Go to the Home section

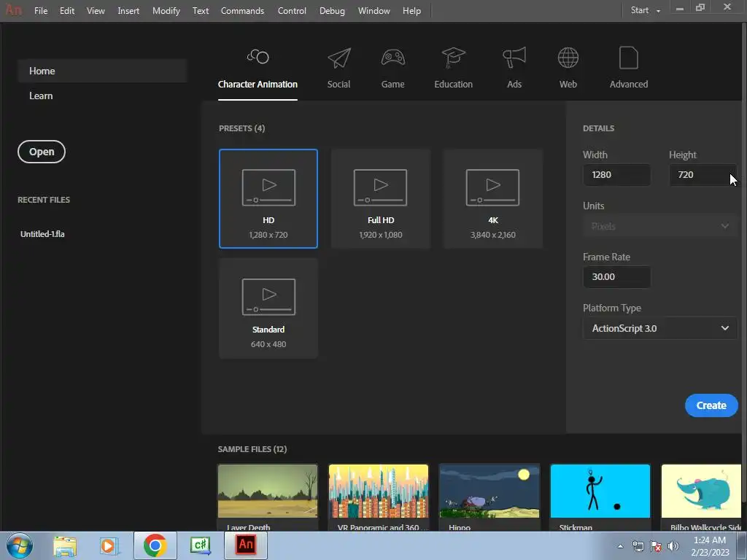pyautogui.click(x=102, y=71)
